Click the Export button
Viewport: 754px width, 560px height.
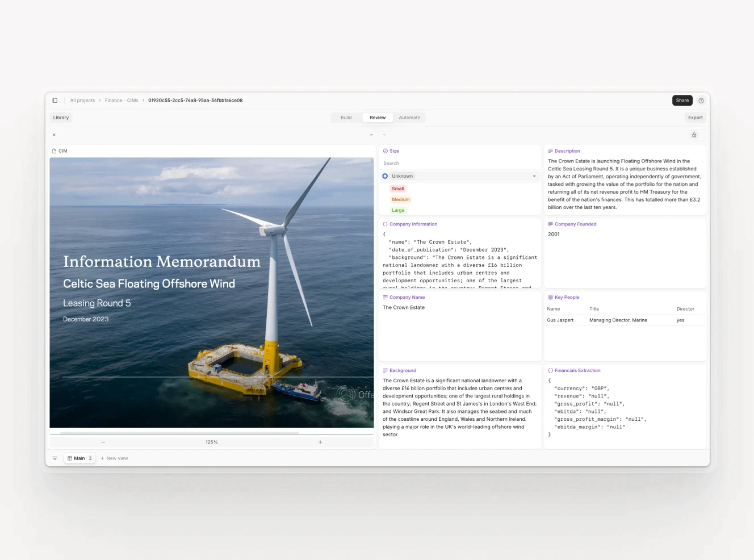pos(696,118)
